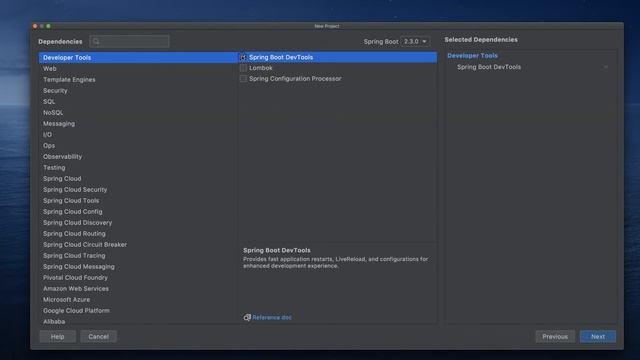Select Spring Cloud Circuit Breaker category
640x360 pixels.
138,245
